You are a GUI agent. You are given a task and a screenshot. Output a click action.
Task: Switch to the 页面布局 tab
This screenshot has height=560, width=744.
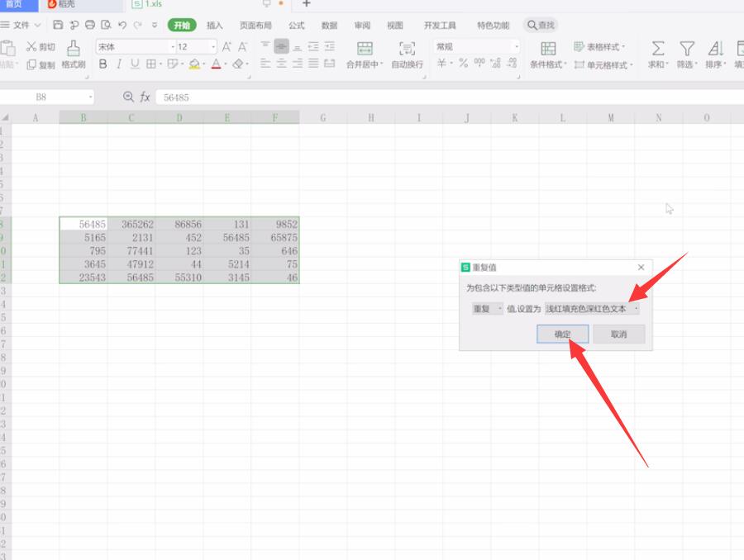coord(255,25)
